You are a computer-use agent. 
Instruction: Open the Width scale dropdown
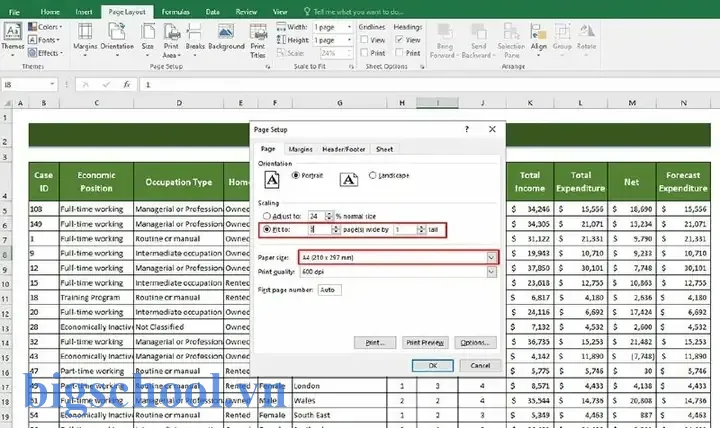coord(349,27)
